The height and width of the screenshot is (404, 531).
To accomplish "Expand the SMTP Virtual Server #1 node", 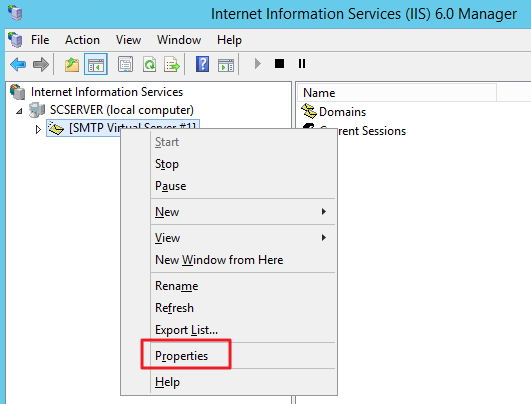I will coord(38,129).
